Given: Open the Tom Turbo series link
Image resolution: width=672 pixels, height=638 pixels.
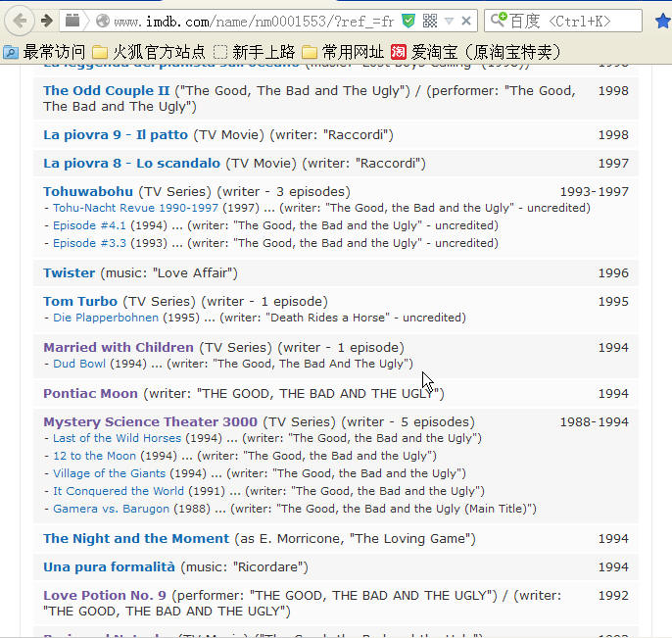Looking at the screenshot, I should pos(80,301).
